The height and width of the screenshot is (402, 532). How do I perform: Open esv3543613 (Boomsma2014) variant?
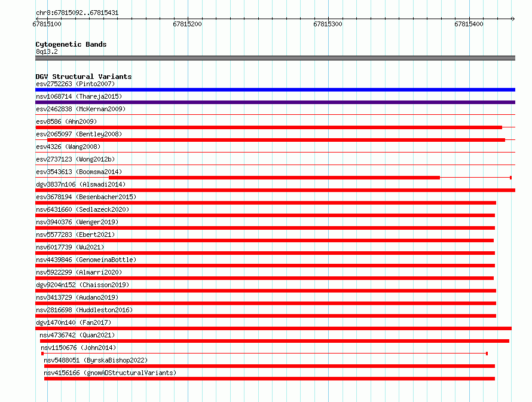tap(79, 172)
